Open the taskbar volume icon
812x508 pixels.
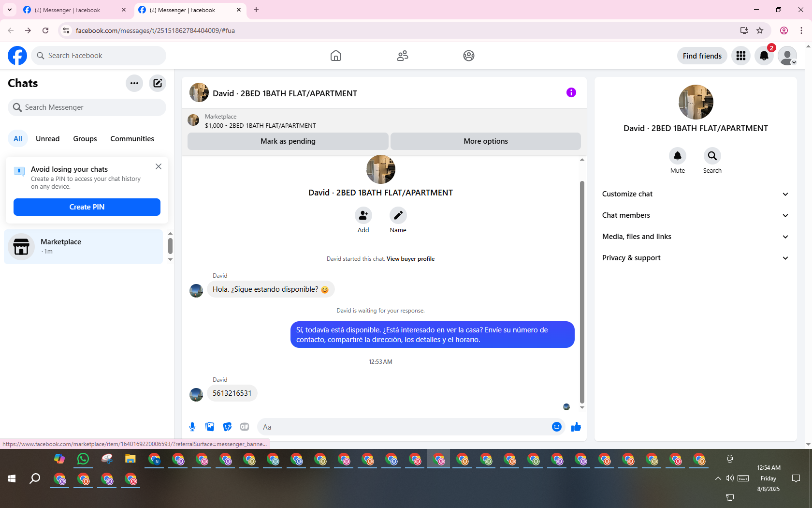(x=730, y=478)
